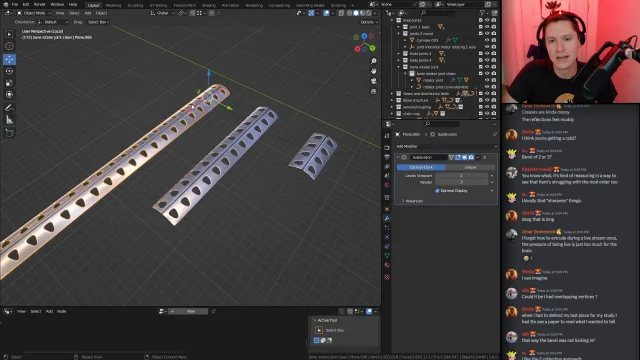Click the viewport zoom magnifier icon

[373, 61]
